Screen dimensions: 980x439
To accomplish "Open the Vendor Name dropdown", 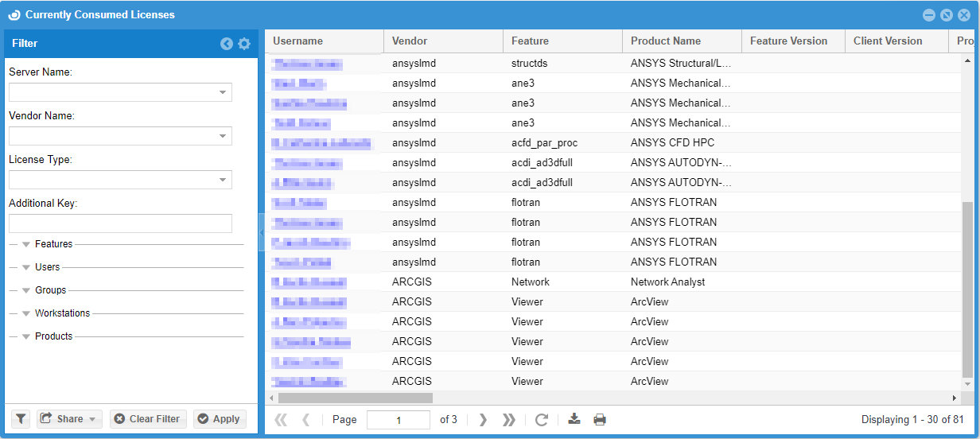I will [223, 136].
